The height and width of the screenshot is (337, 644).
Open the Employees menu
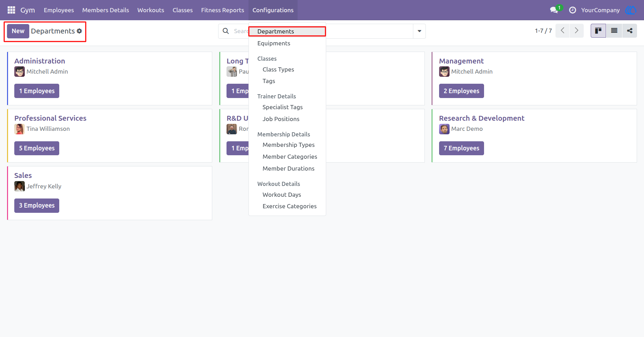point(59,10)
